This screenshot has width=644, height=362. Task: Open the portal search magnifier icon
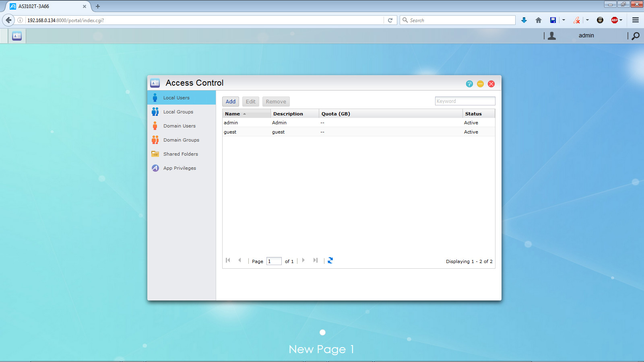(x=636, y=36)
